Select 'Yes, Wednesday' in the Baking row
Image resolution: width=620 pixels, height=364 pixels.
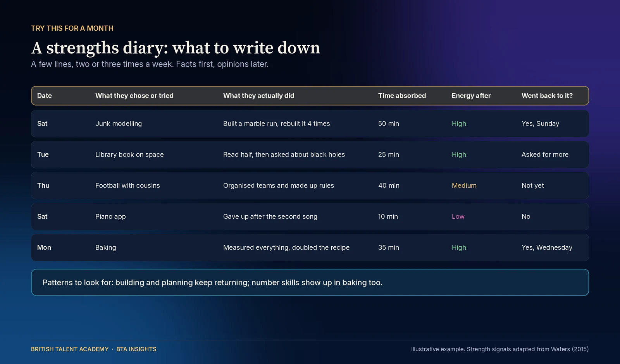click(547, 247)
